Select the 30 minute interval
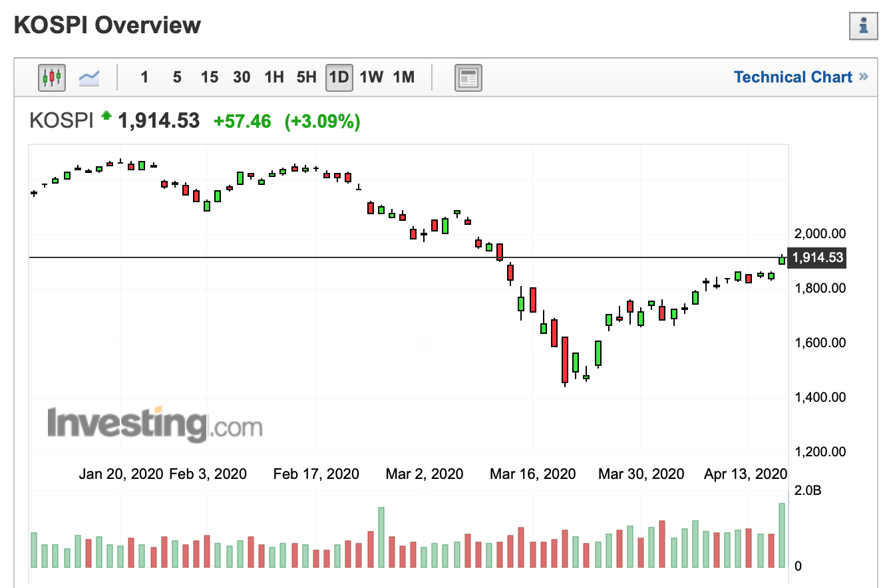This screenshot has height=588, width=889. point(242,77)
